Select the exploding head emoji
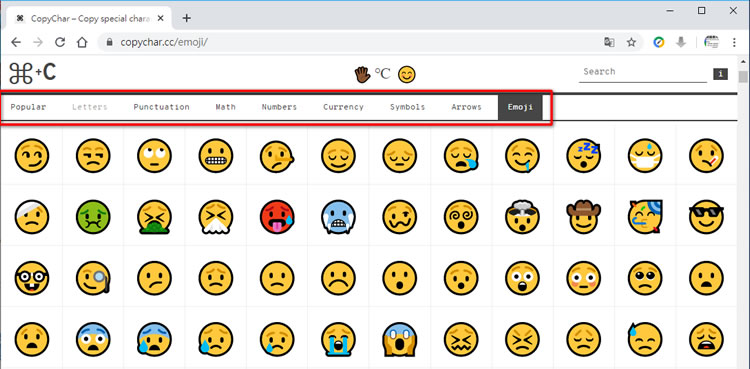750x369 pixels. pyautogui.click(x=522, y=217)
